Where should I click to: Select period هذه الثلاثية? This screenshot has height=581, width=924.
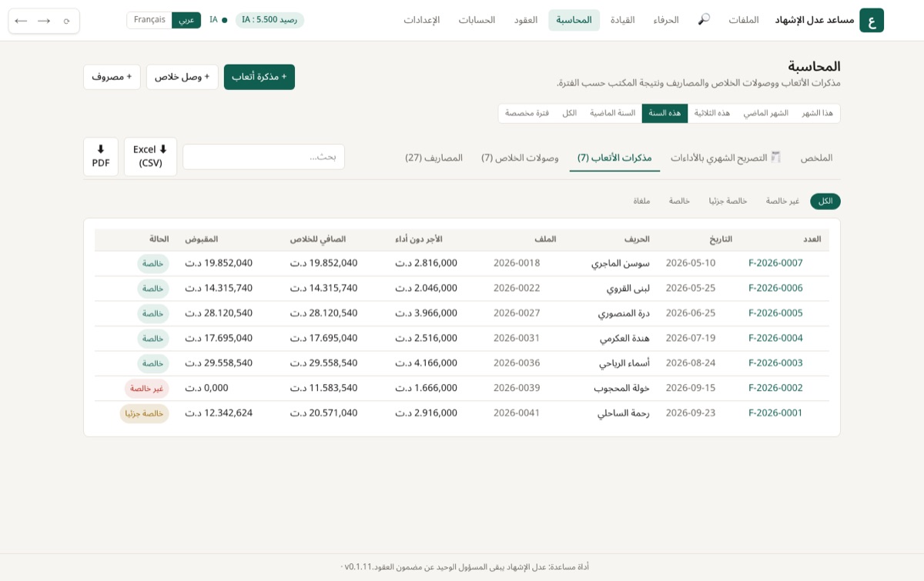[x=712, y=113]
